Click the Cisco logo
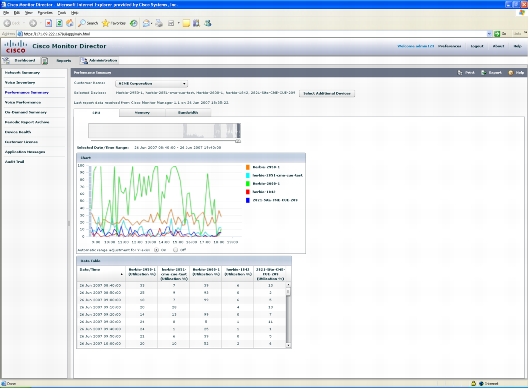The height and width of the screenshot is (389, 530). click(16, 47)
